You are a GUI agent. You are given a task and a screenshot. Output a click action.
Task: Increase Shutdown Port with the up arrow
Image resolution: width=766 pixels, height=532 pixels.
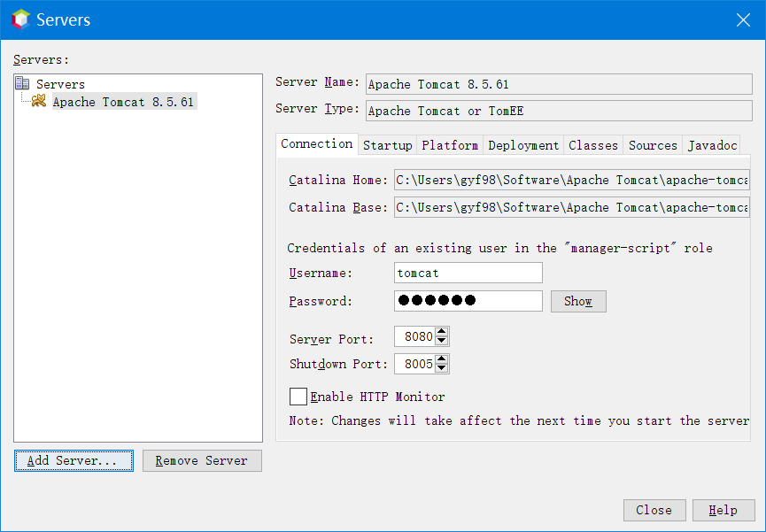pos(442,359)
